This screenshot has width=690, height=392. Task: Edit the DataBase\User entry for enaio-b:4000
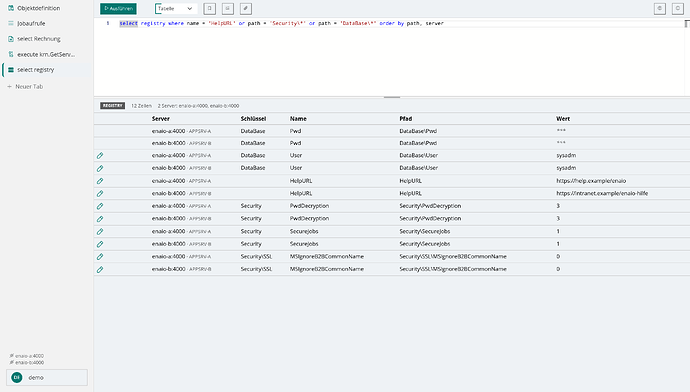(x=100, y=168)
